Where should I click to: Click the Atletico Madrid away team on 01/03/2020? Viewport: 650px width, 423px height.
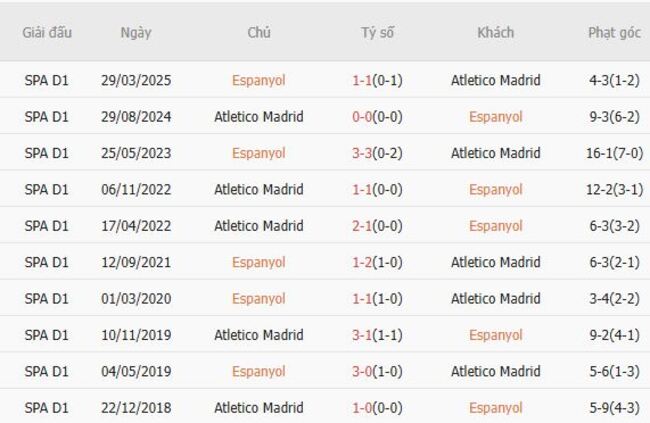pos(495,298)
